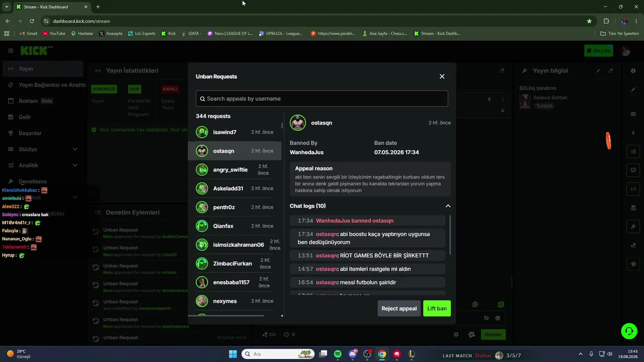Toggle the wrench panel icon in right toolbar
Screen dimensions: 644x362
[633, 227]
